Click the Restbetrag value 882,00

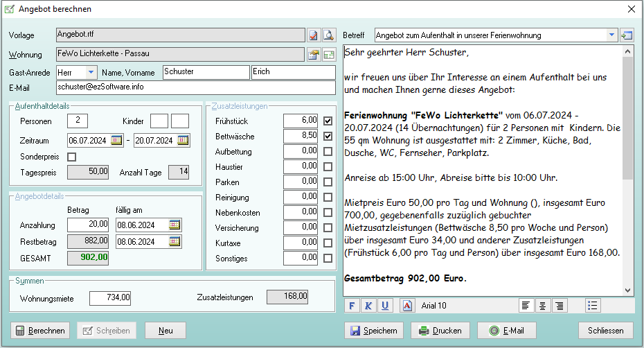pyautogui.click(x=88, y=241)
